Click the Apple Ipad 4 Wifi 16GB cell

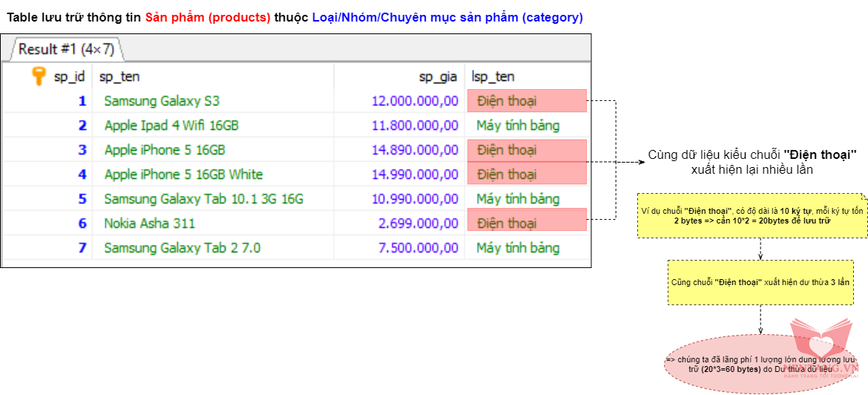click(x=171, y=125)
